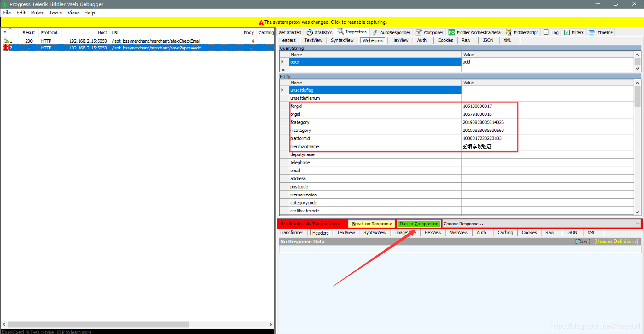Select request Auth tab
Viewport: 644px width, 334px height.
coord(422,40)
